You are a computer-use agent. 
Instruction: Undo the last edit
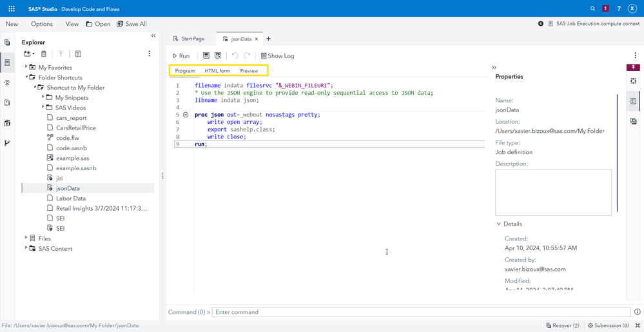click(235, 56)
